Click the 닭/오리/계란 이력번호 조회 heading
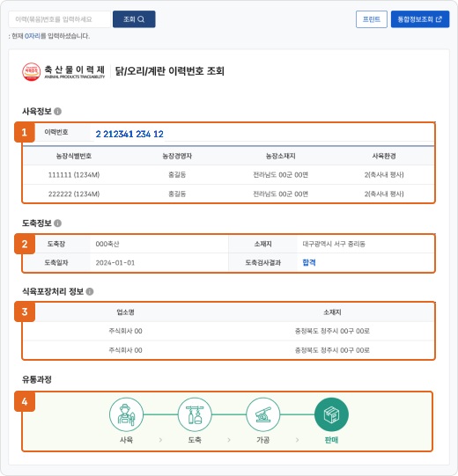 [170, 71]
